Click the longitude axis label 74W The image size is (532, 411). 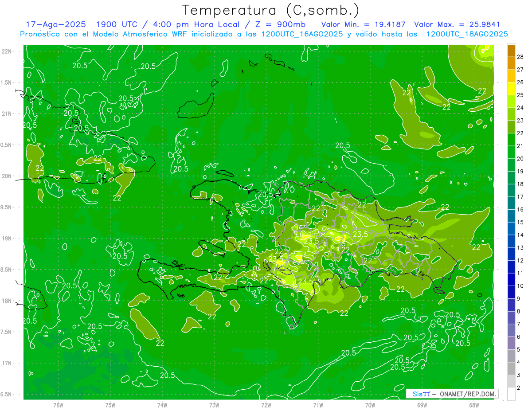(x=162, y=405)
